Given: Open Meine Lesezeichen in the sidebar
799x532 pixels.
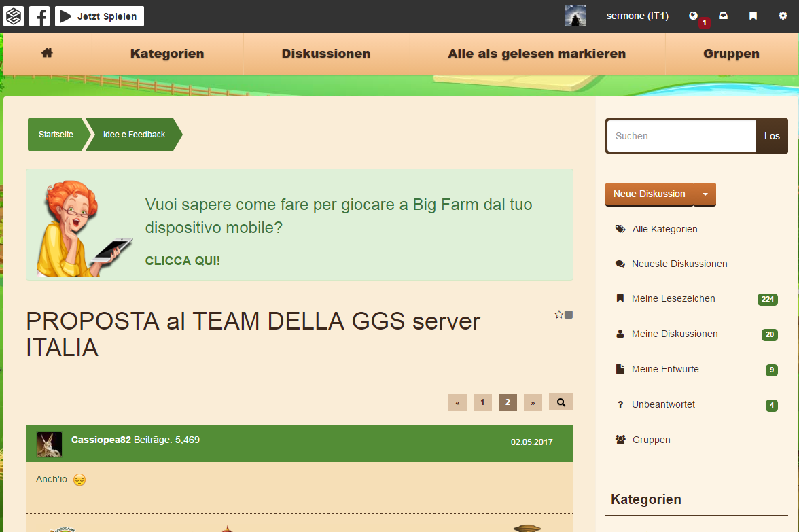Looking at the screenshot, I should (673, 299).
